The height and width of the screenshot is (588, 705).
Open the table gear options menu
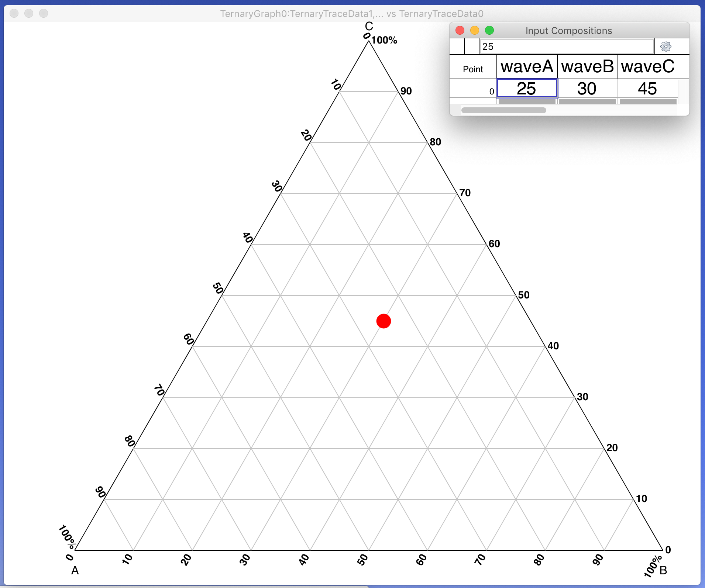[x=666, y=46]
